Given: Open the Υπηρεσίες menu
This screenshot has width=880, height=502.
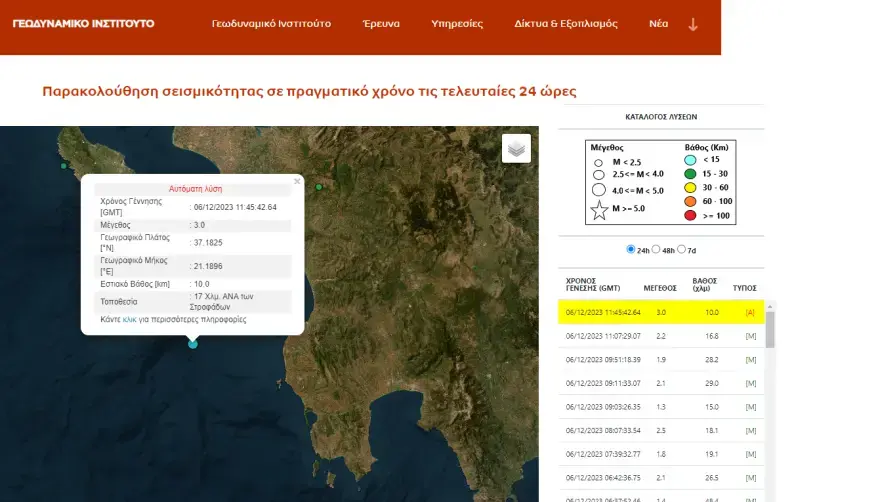Looking at the screenshot, I should tap(457, 23).
